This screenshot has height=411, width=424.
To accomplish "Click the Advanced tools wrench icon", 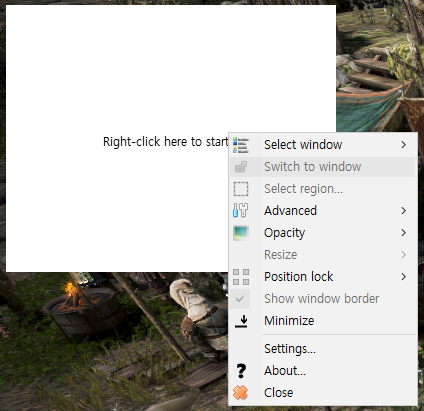I will (241, 211).
